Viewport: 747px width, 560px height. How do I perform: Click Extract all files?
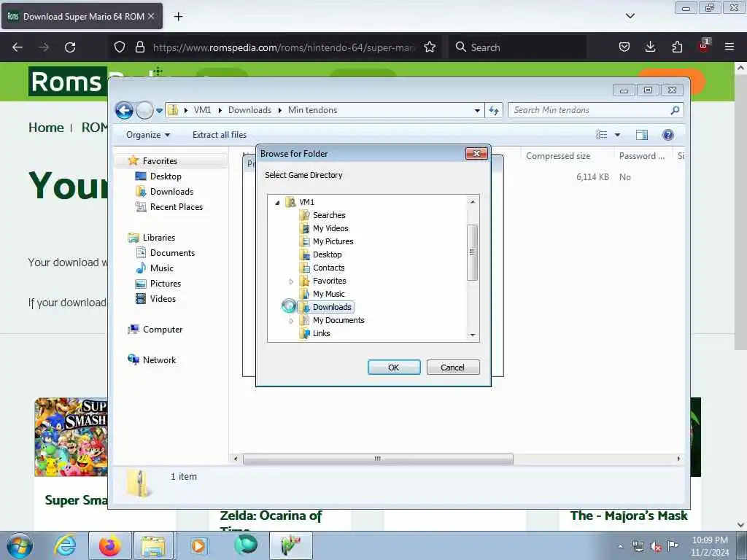click(219, 135)
